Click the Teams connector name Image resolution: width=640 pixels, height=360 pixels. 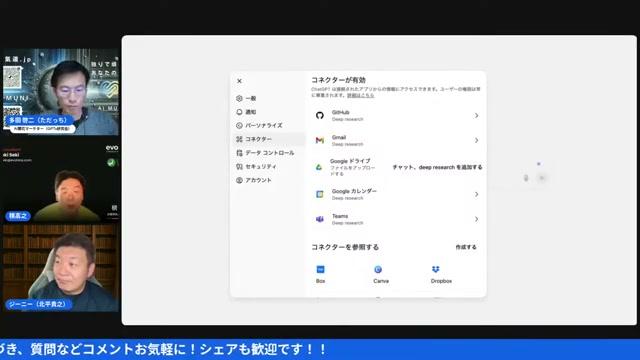[x=340, y=216]
